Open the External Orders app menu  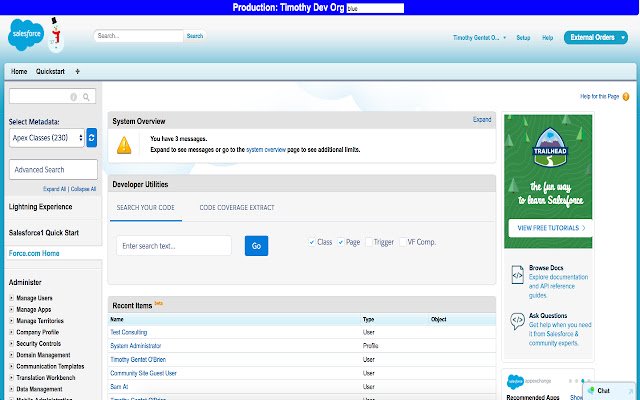(x=596, y=38)
